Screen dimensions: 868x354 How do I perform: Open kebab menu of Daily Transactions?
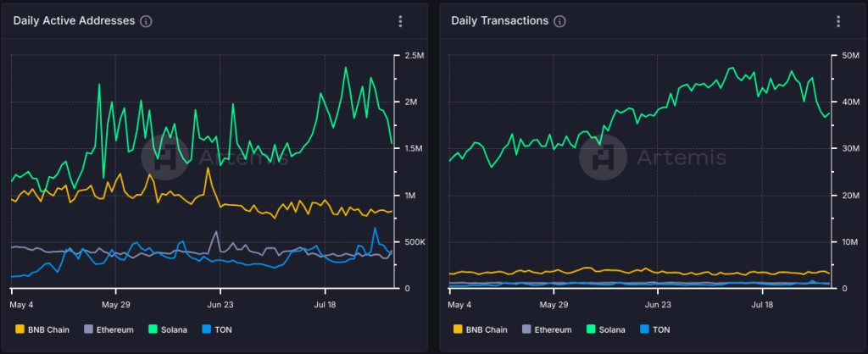[838, 21]
